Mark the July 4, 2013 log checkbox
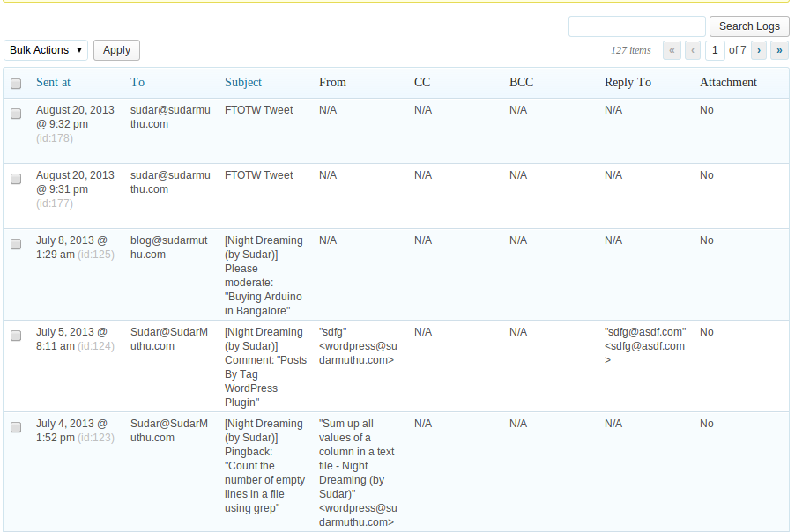 coord(16,427)
